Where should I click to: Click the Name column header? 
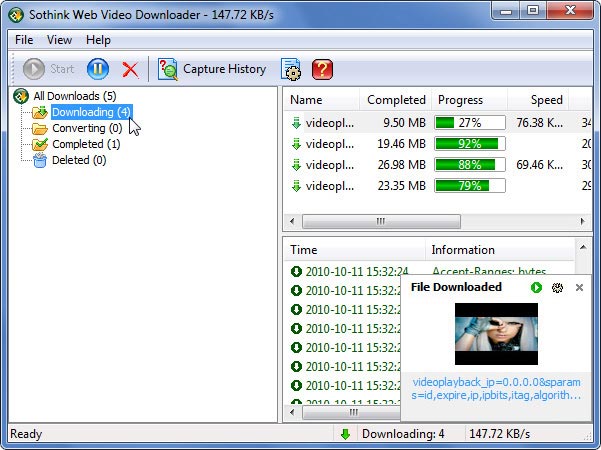click(322, 100)
